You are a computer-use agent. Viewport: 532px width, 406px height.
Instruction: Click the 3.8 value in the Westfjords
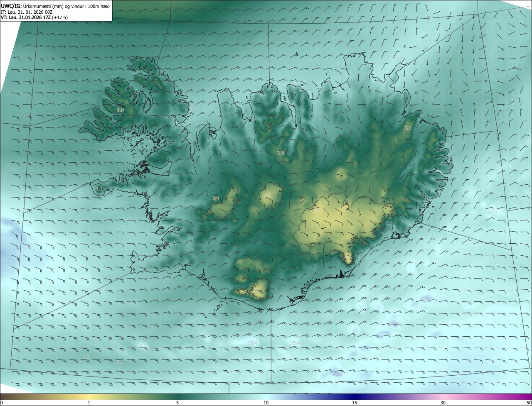pos(120,110)
